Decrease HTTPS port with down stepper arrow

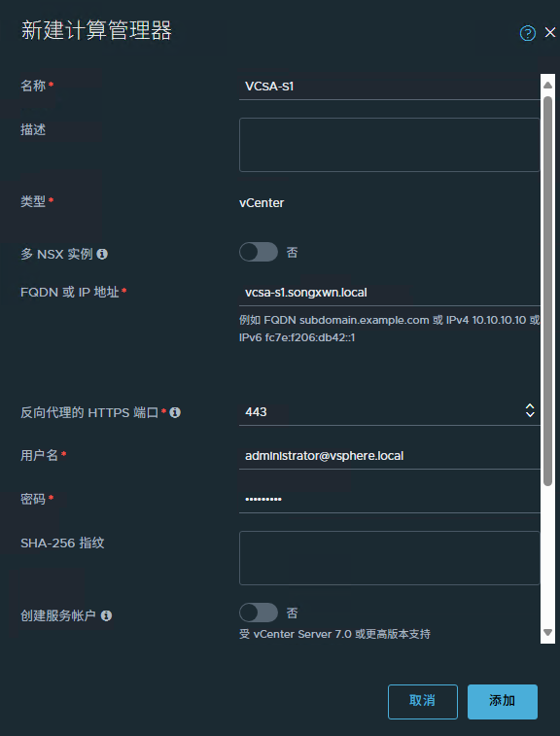(x=530, y=414)
